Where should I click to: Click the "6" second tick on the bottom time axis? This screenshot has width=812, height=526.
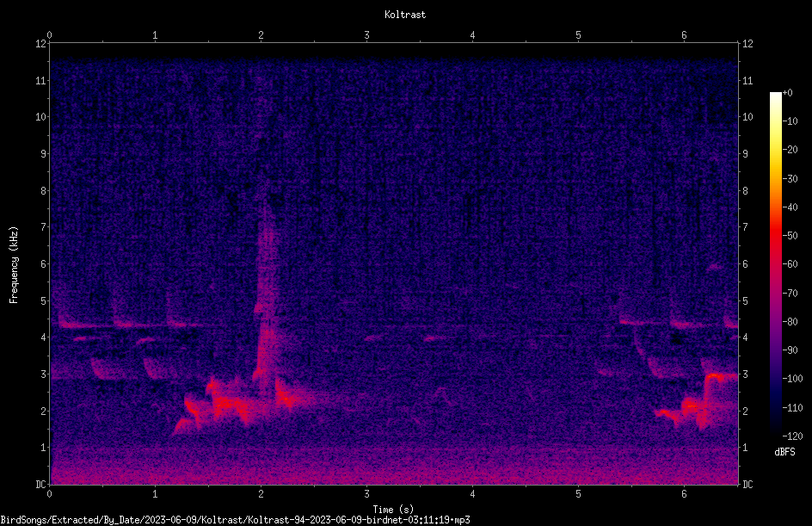coord(684,494)
